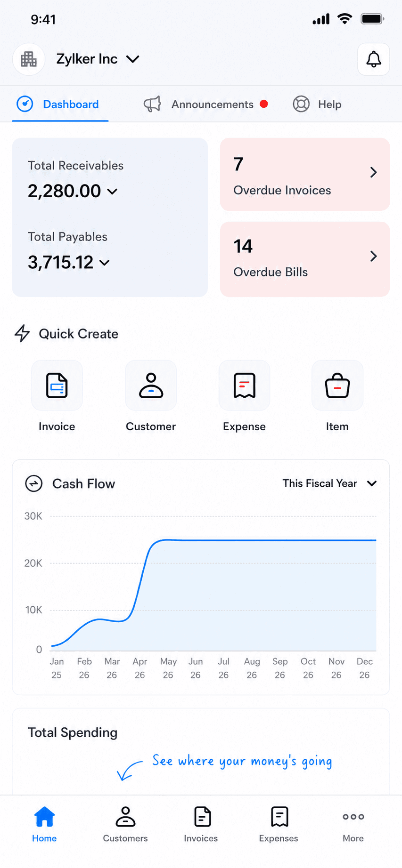Click the Quick Create lightning icon
The width and height of the screenshot is (402, 868).
22,333
